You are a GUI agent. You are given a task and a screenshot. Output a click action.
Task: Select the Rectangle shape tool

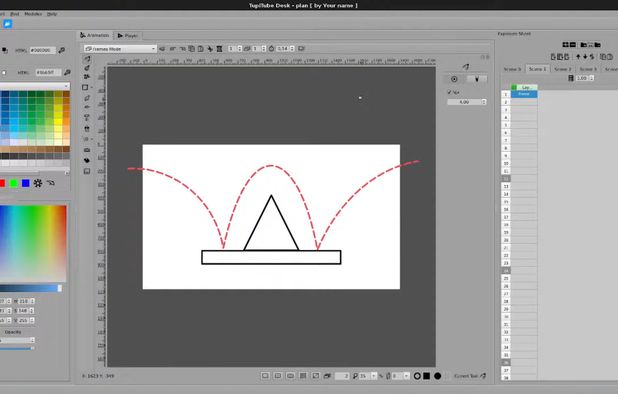(86, 87)
